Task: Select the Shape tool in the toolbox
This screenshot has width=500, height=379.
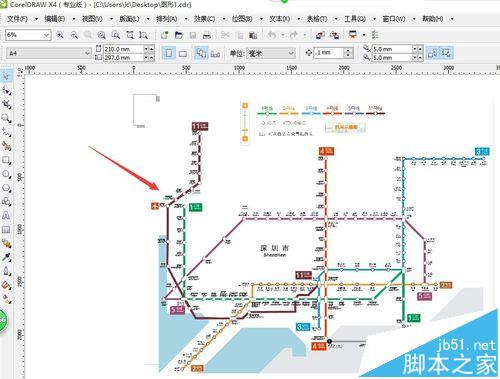Action: pos(6,90)
